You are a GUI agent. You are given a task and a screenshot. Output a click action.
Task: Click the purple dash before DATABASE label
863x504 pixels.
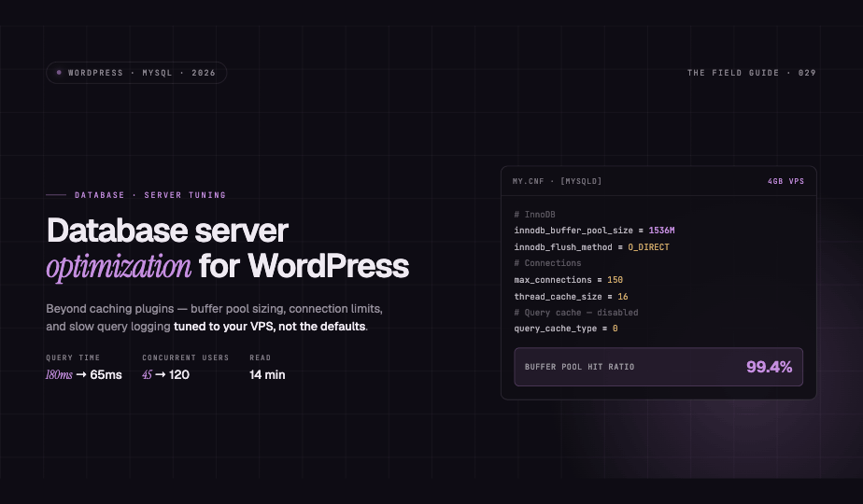point(56,195)
